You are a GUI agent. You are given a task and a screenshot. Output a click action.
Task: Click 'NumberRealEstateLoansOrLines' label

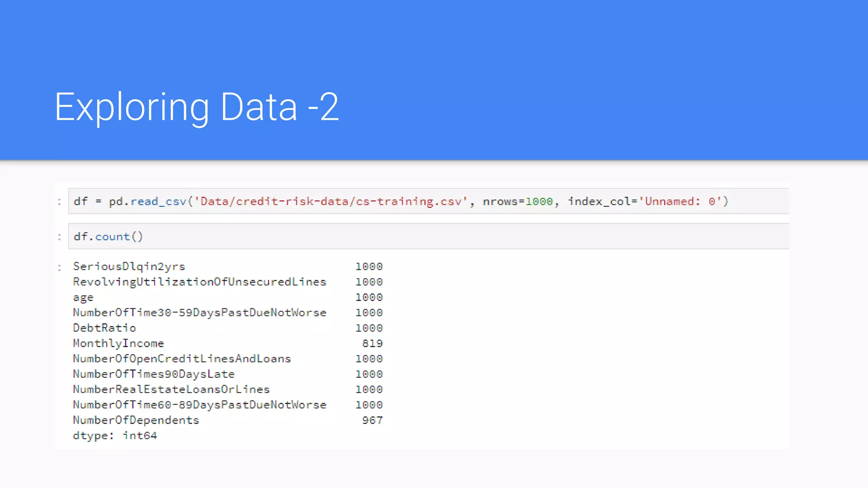coord(171,389)
